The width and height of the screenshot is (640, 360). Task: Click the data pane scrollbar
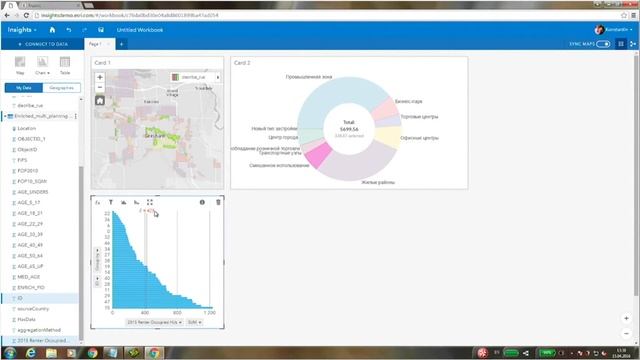81,253
